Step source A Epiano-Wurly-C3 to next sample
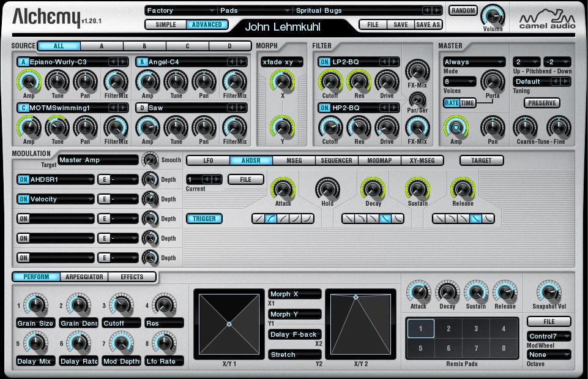588x379 pixels. point(122,62)
